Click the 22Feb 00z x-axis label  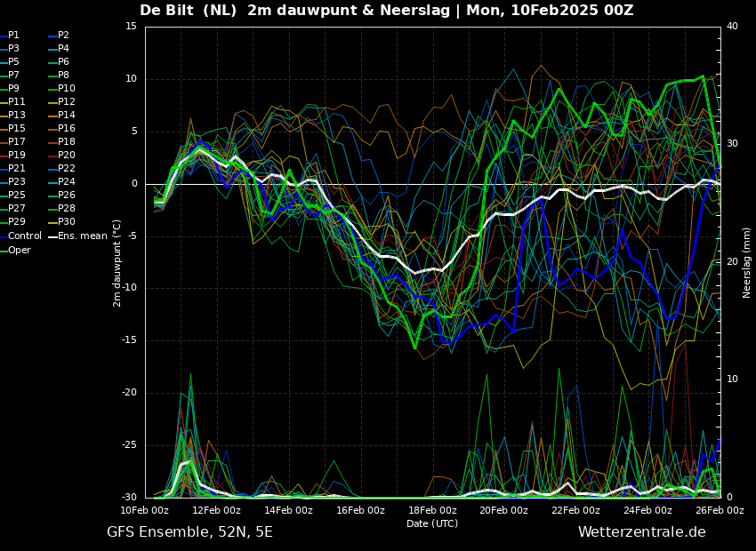576,510
